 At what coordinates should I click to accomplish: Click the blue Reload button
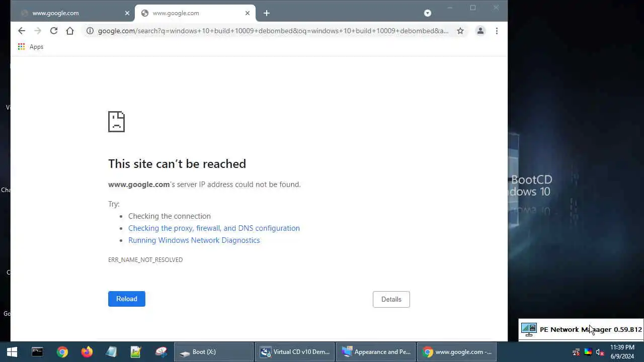(127, 299)
